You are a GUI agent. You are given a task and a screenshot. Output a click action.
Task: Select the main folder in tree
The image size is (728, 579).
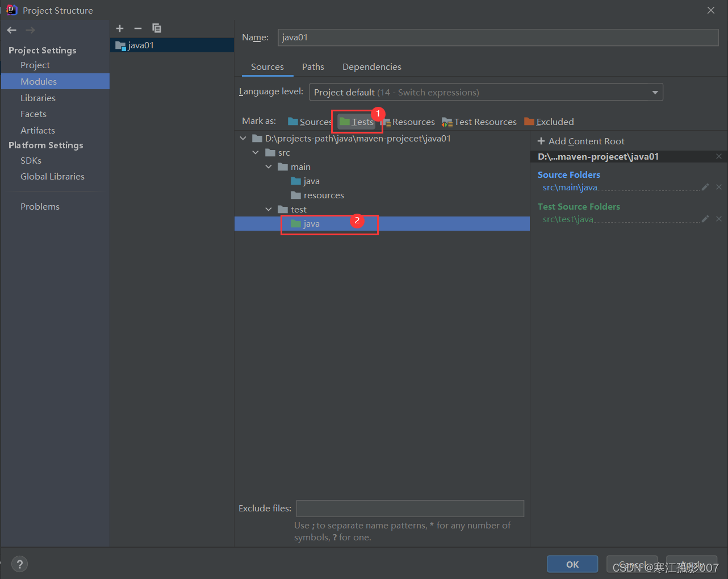pos(294,166)
